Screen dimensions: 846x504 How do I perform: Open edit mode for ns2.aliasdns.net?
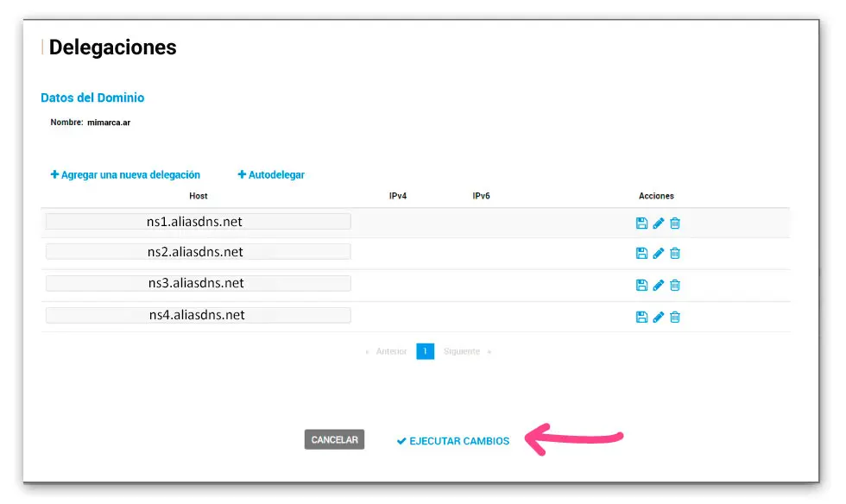[658, 253]
